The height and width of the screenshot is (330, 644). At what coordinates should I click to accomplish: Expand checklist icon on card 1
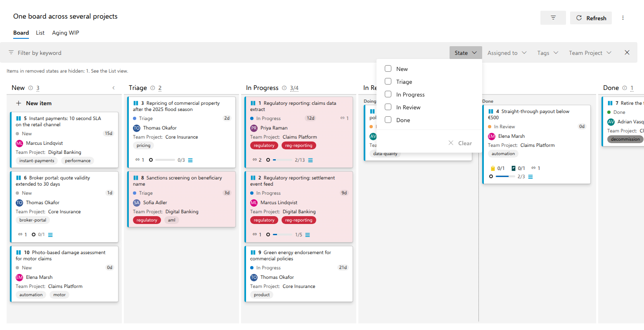click(x=310, y=160)
